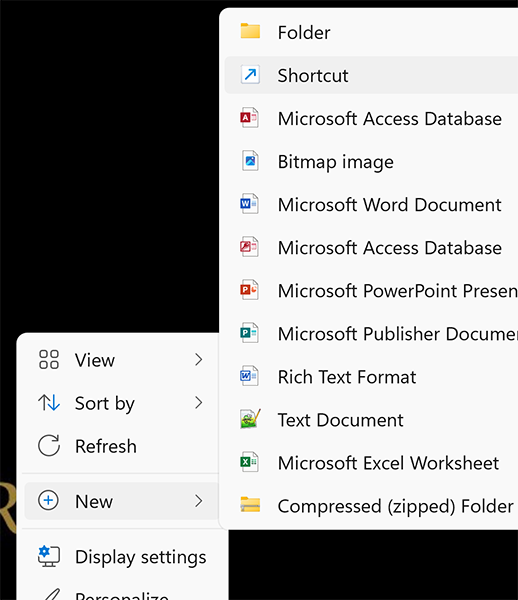The height and width of the screenshot is (600, 518).
Task: Select Microsoft Access Database label above PowerPoint
Action: 390,248
